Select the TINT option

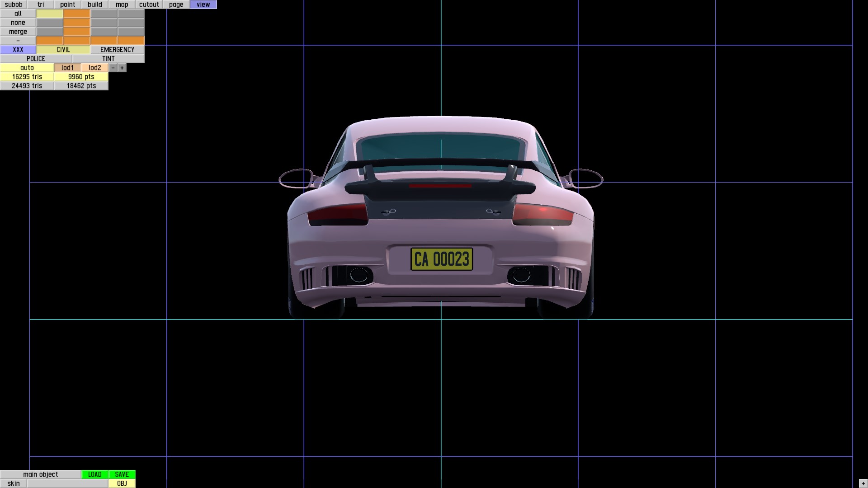click(x=108, y=59)
